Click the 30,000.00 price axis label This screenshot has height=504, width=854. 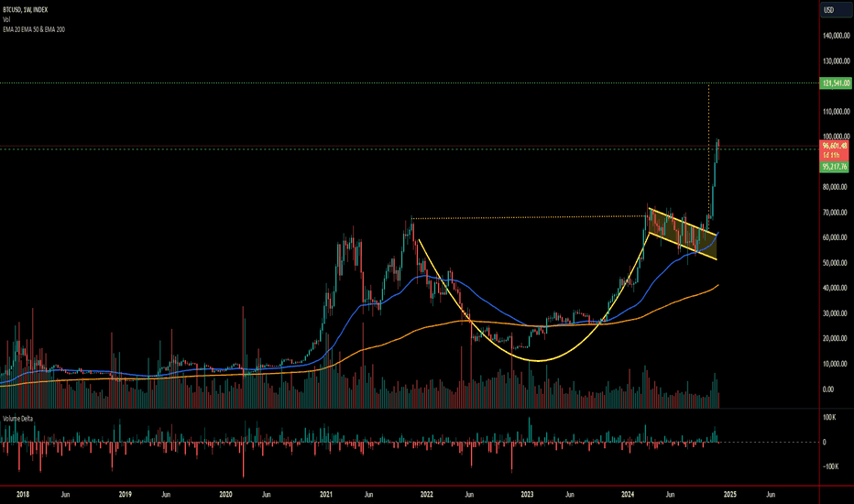tap(836, 313)
